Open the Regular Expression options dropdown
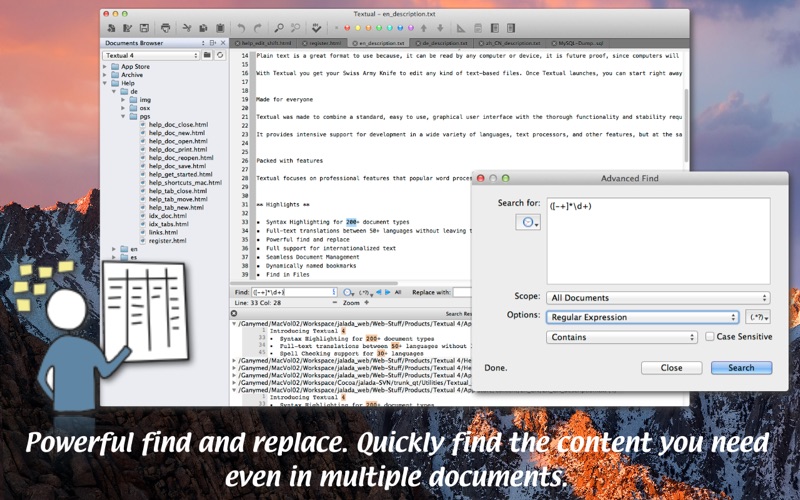 click(642, 317)
